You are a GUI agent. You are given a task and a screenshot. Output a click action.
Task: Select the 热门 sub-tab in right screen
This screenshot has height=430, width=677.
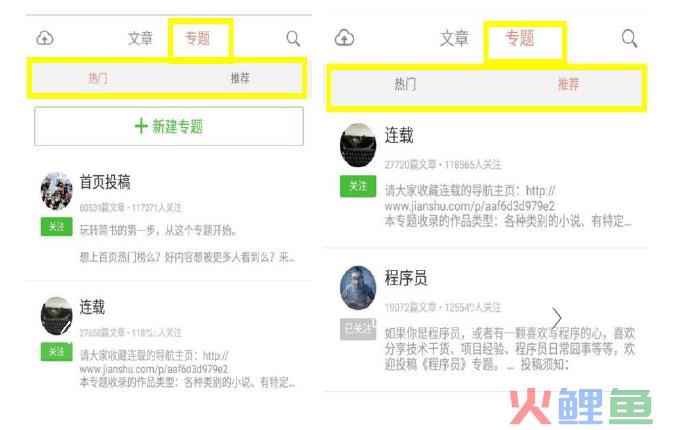coord(405,84)
